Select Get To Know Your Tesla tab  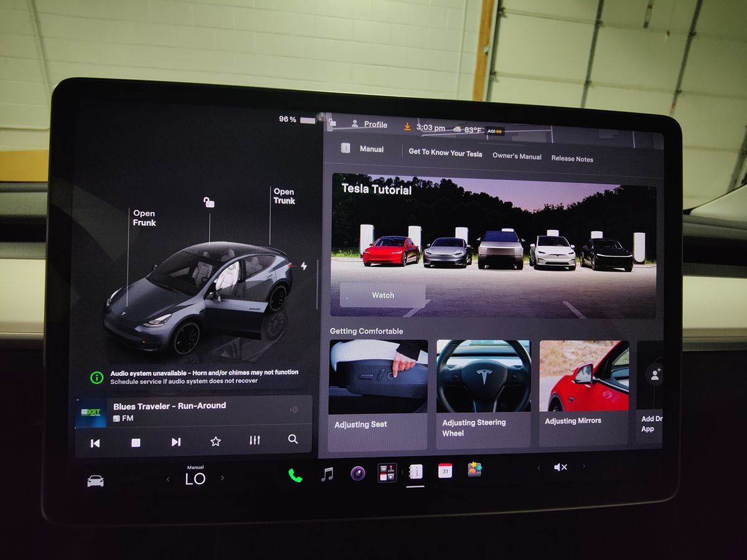[445, 153]
